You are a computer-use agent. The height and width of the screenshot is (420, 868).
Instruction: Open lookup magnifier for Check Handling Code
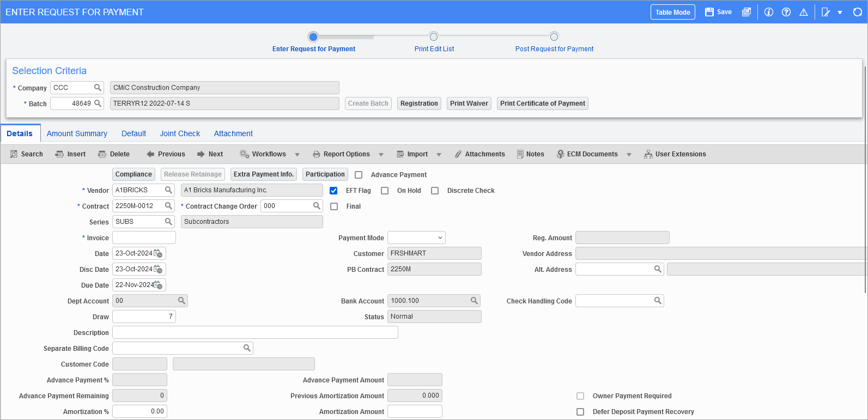click(x=658, y=301)
